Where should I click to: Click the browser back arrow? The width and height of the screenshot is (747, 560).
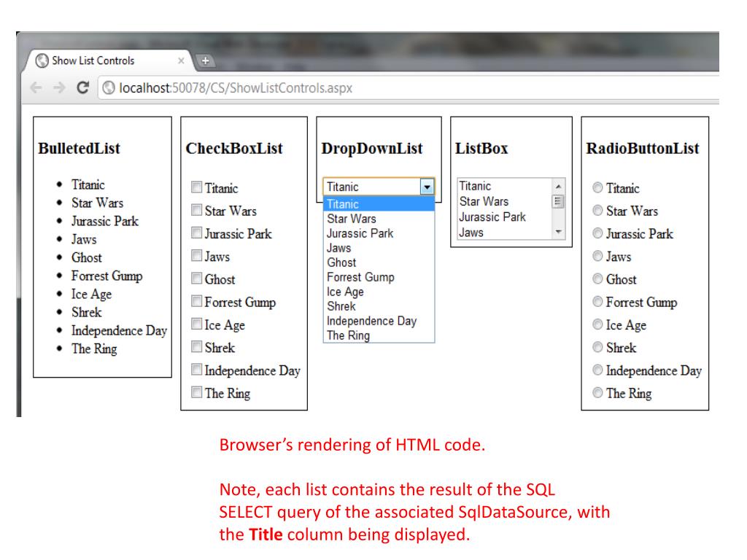tap(36, 87)
